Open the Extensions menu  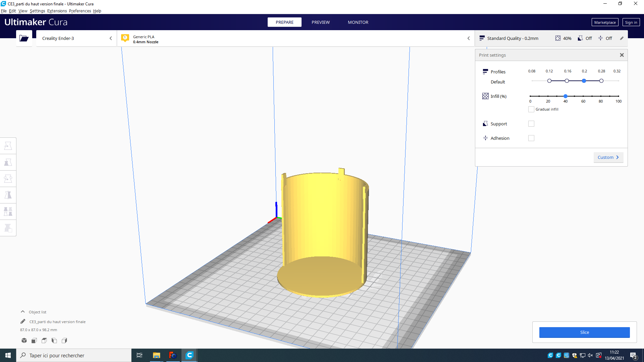tap(57, 11)
